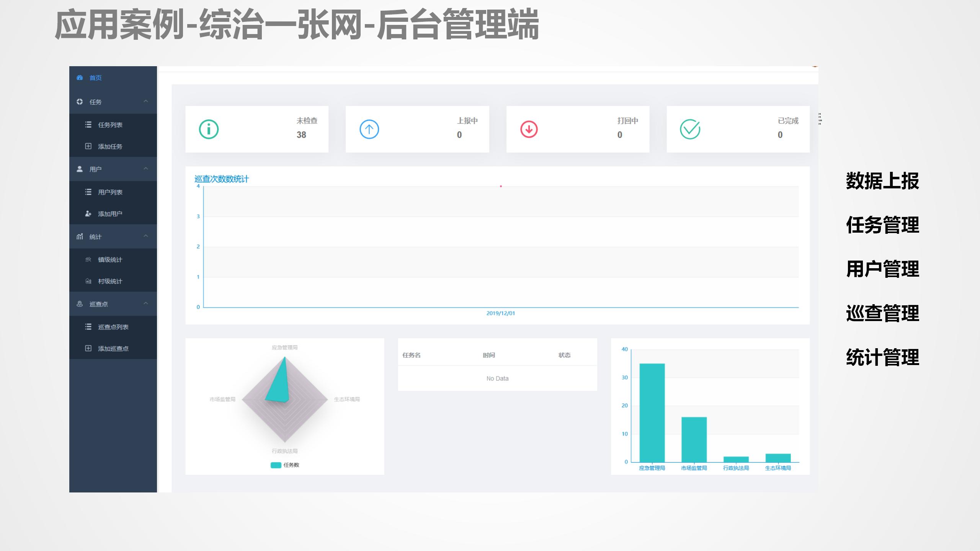
Task: Collapse the 任务 section in sidebar
Action: coord(146,102)
